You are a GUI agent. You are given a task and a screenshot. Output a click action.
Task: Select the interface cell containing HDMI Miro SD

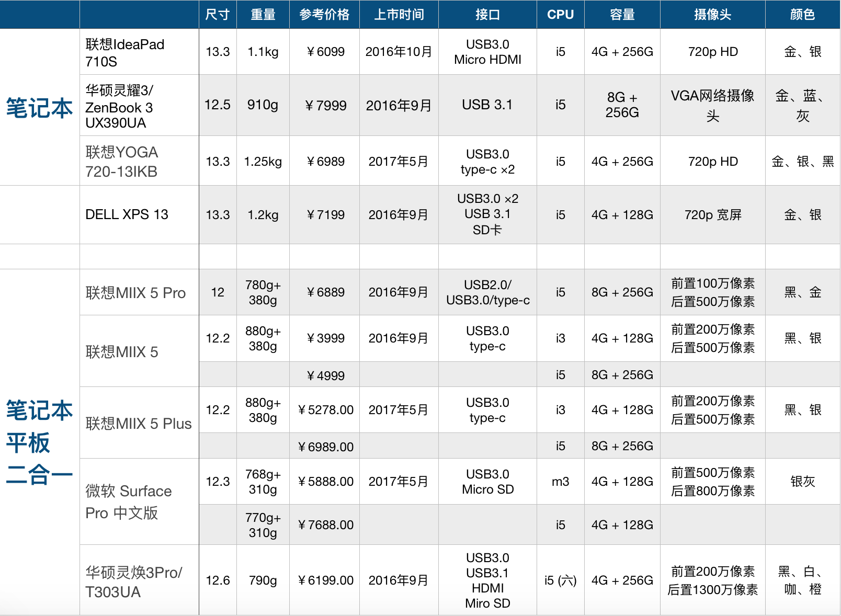tap(487, 580)
